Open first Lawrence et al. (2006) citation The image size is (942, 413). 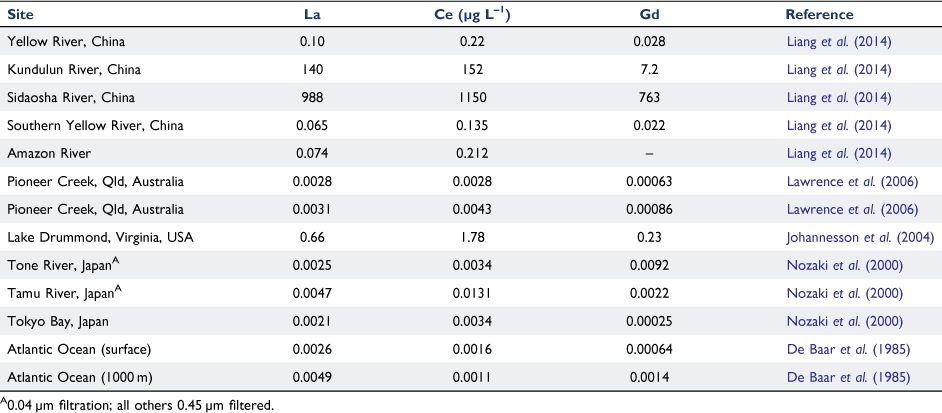pyautogui.click(x=852, y=182)
